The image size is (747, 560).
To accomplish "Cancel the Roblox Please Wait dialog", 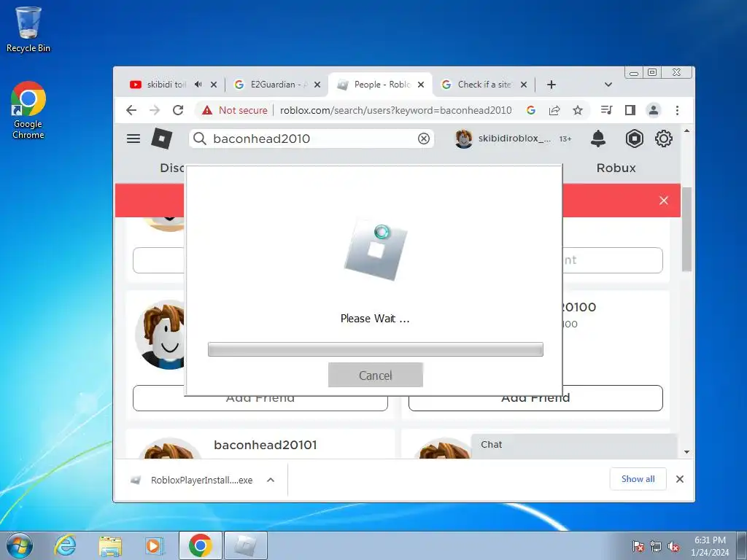I will click(x=376, y=376).
